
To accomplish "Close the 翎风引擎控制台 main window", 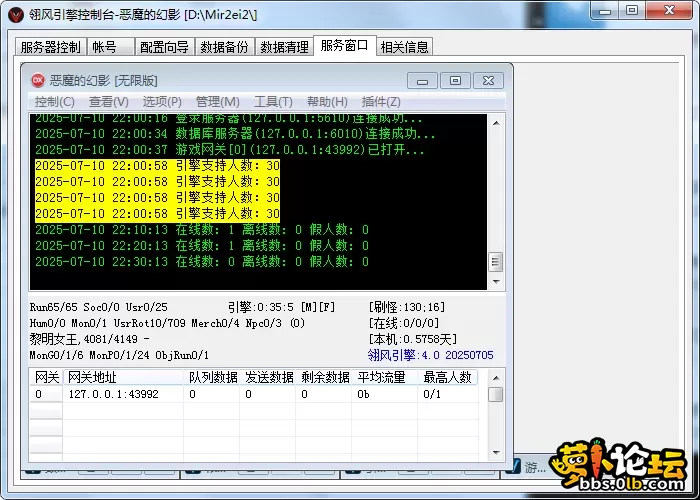I will click(x=669, y=11).
